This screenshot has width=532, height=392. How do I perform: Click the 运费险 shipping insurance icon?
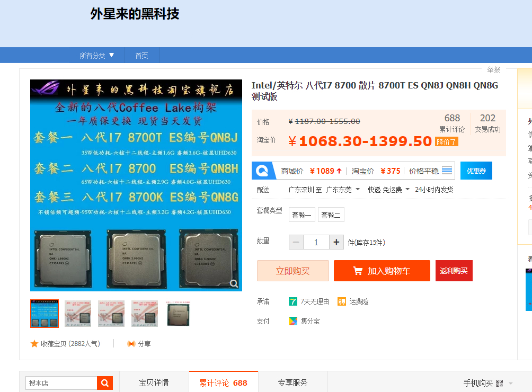pyautogui.click(x=342, y=301)
